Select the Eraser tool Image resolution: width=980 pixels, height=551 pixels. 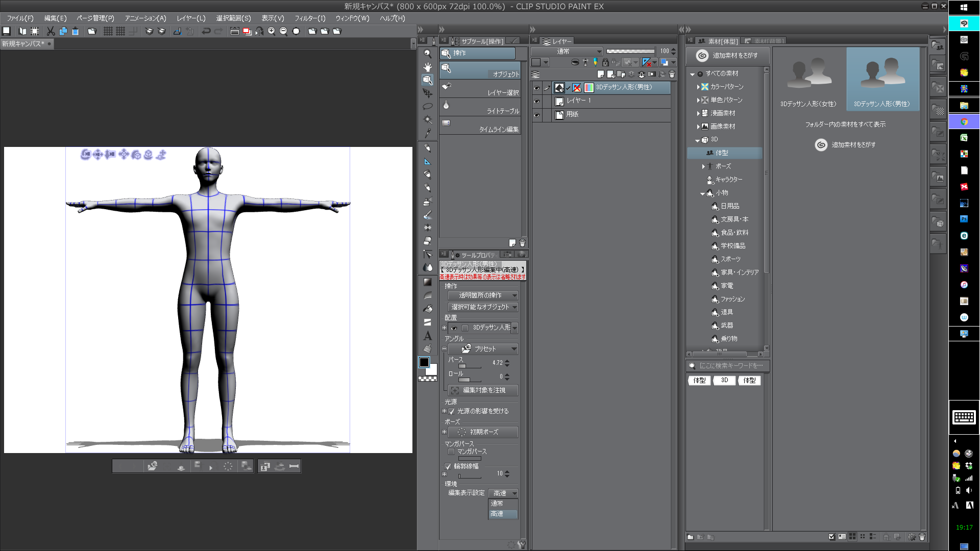pos(428,241)
